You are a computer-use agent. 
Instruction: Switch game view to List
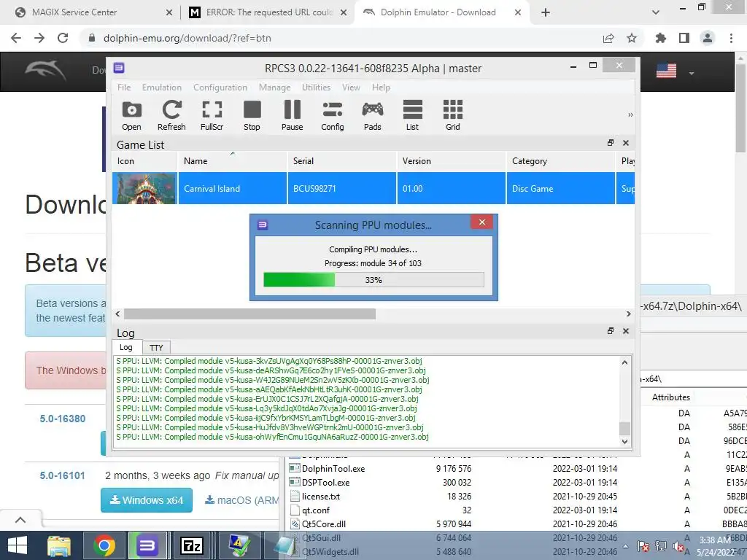[413, 115]
